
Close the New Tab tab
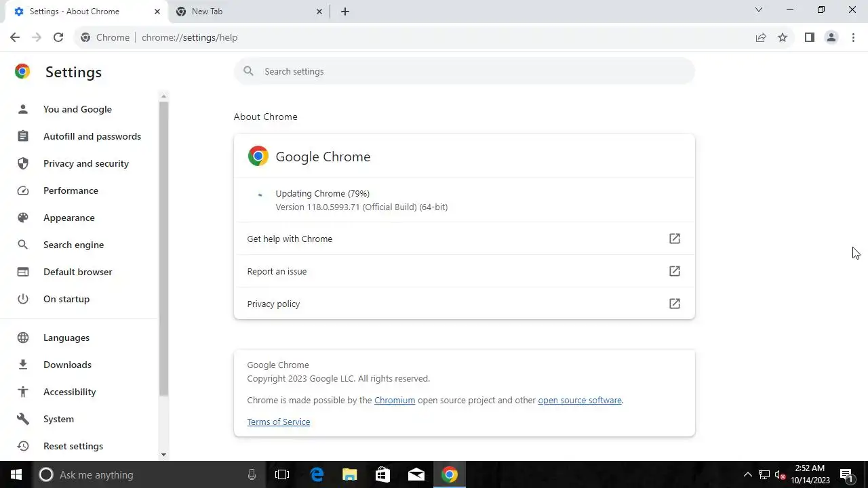pyautogui.click(x=320, y=12)
